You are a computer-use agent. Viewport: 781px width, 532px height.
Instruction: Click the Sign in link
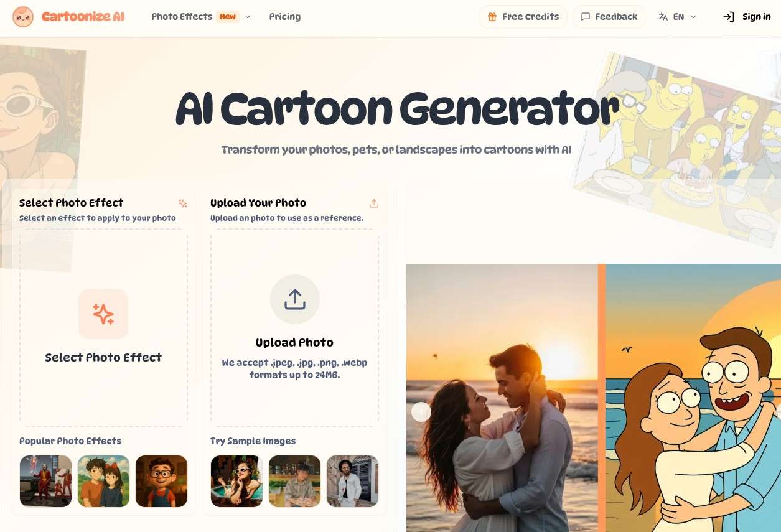(x=757, y=17)
